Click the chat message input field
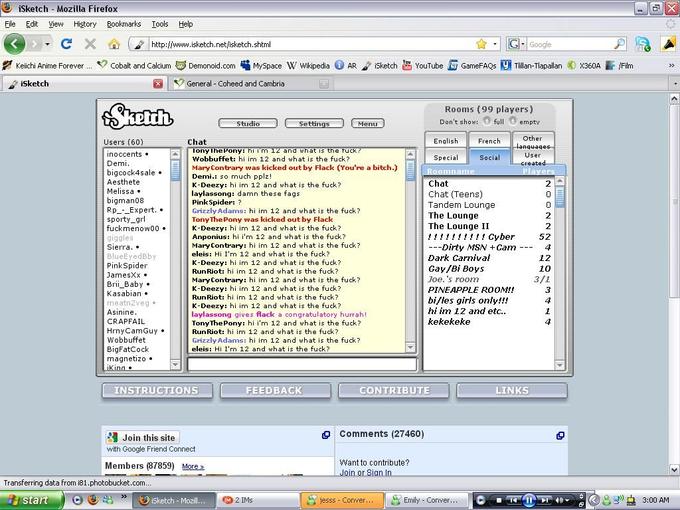 (302, 364)
